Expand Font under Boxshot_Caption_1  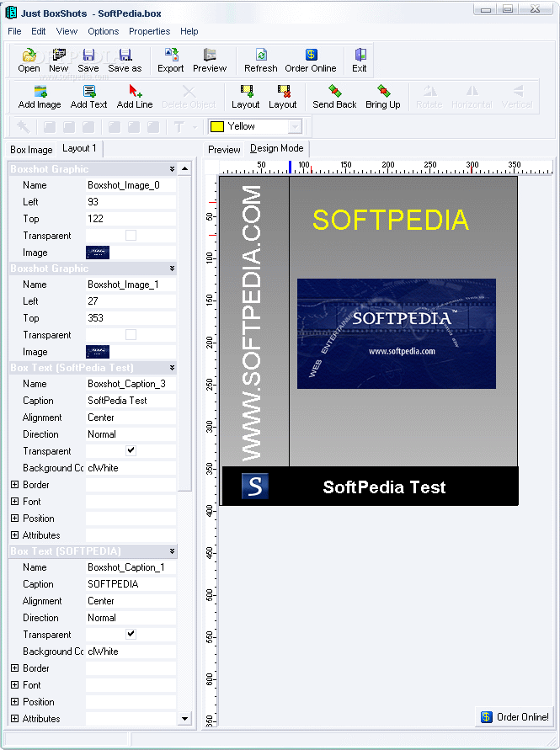[15, 685]
